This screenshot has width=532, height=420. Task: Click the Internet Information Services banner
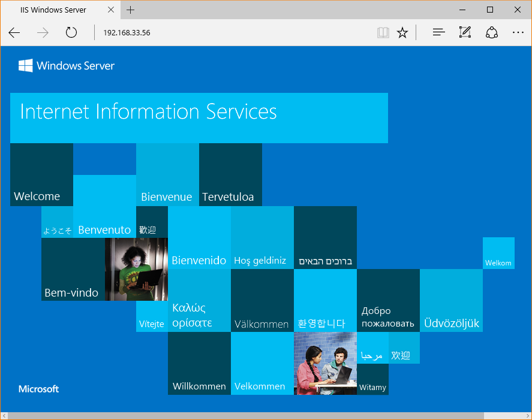(x=199, y=117)
